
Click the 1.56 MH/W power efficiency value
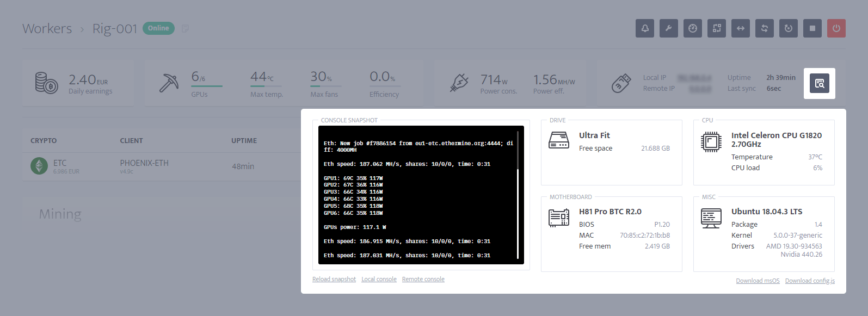pyautogui.click(x=554, y=80)
